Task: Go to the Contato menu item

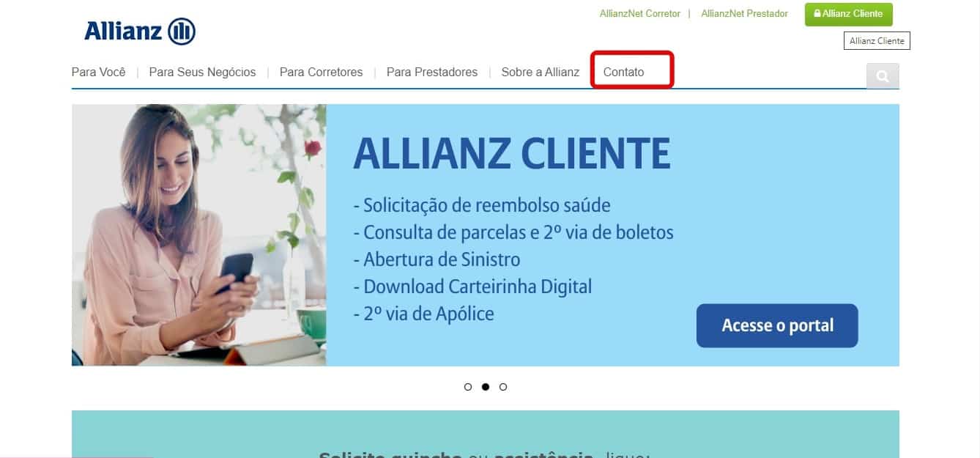Action: pos(624,73)
